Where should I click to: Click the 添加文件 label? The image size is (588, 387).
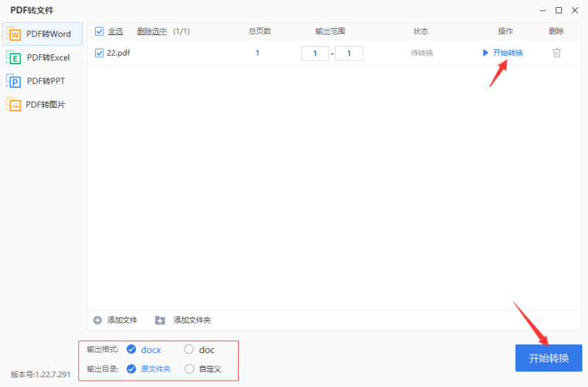point(123,320)
